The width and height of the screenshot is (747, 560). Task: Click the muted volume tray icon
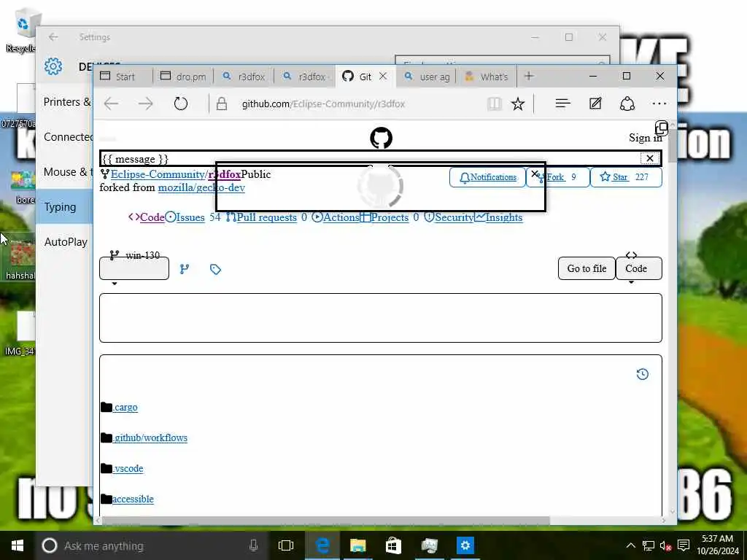(x=665, y=545)
